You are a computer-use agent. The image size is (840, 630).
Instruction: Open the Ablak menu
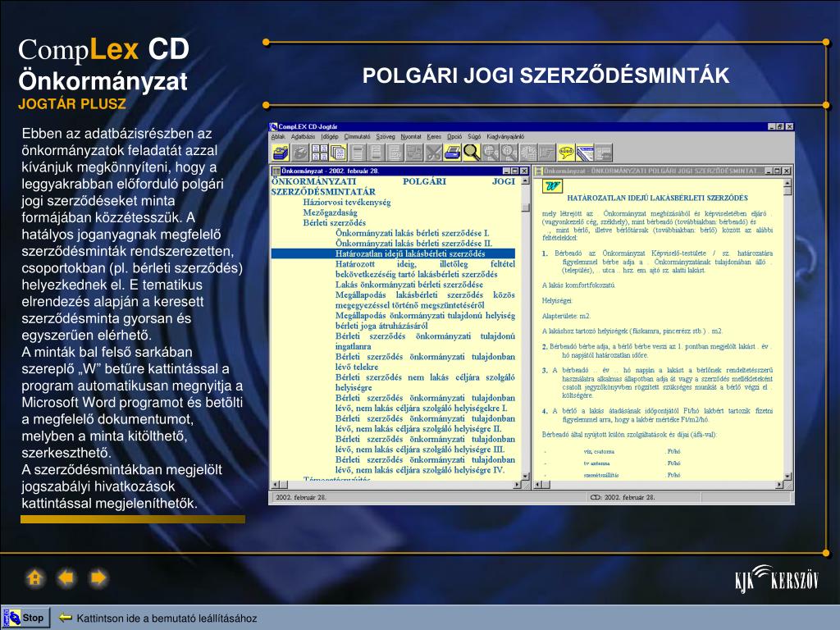278,137
